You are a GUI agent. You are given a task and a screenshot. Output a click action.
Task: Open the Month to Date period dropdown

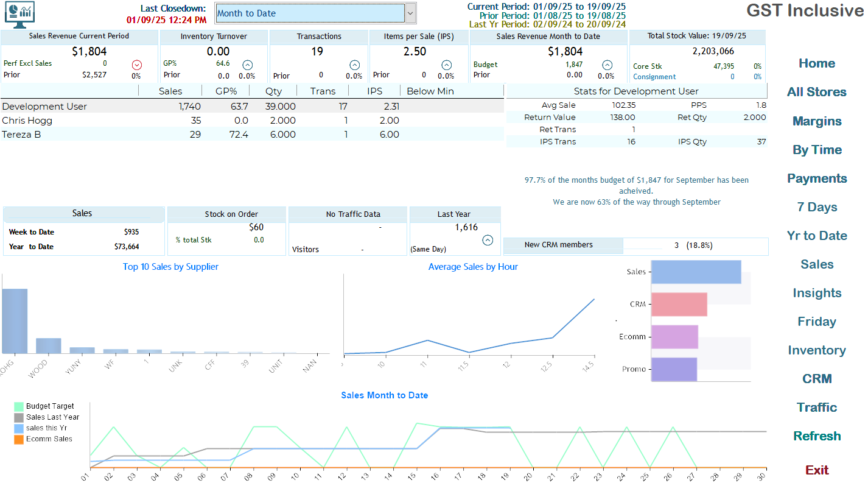[310, 13]
